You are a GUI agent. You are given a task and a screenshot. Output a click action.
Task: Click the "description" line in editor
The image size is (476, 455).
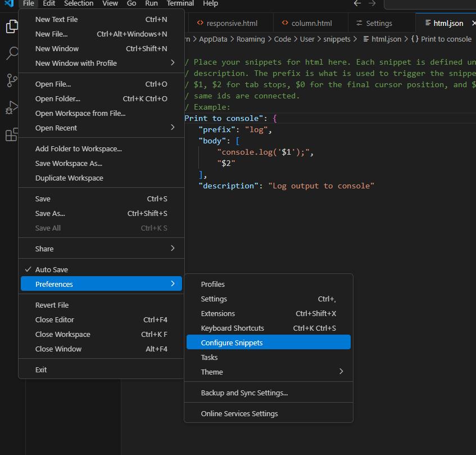point(286,186)
